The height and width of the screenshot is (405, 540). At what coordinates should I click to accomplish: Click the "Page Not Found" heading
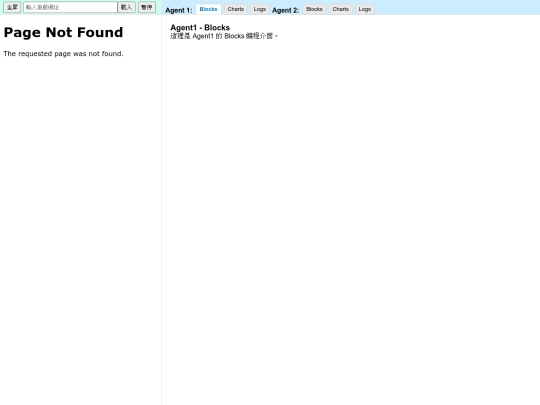63,32
